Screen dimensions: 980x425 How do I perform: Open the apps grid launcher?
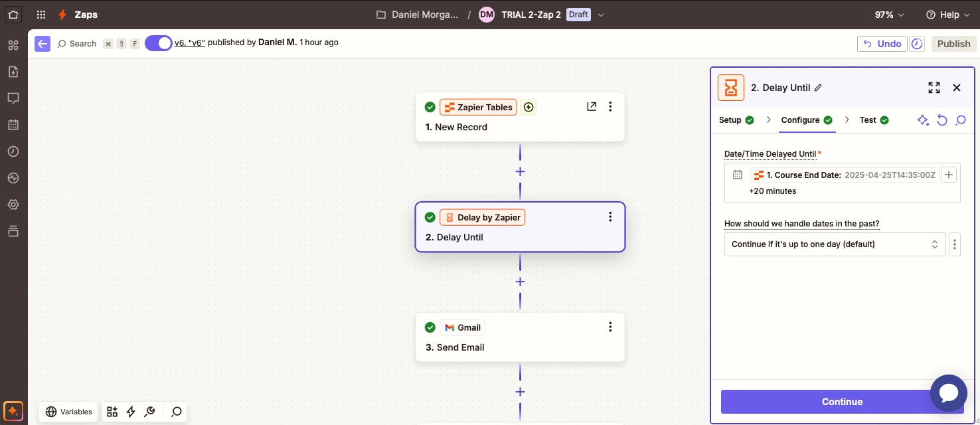pyautogui.click(x=41, y=15)
